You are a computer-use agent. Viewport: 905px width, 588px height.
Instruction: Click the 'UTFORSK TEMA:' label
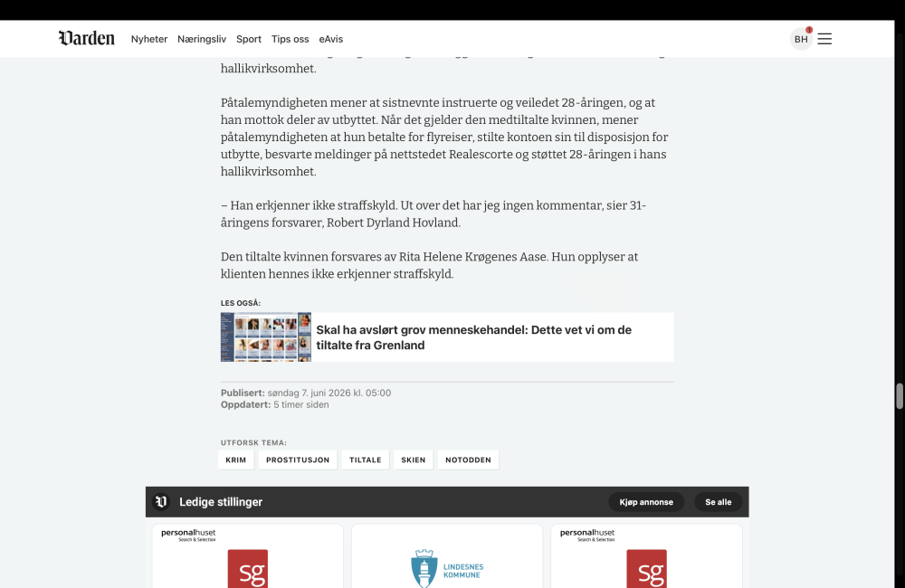253,443
